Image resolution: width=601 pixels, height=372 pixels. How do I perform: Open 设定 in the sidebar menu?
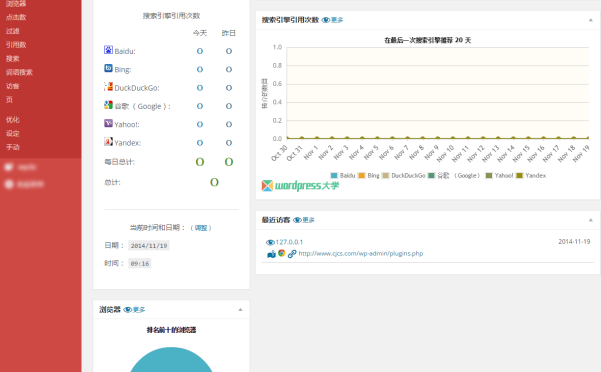coord(13,133)
